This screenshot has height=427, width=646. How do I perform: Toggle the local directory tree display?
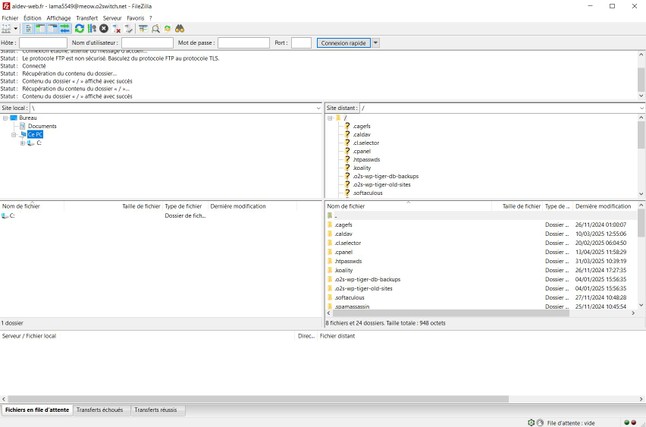pos(40,28)
